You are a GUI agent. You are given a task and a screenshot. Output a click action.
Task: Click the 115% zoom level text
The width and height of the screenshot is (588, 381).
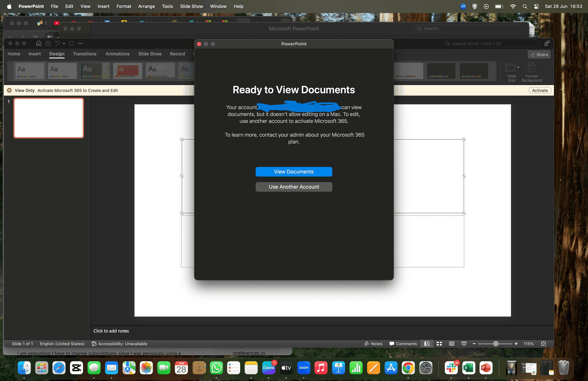[529, 344]
